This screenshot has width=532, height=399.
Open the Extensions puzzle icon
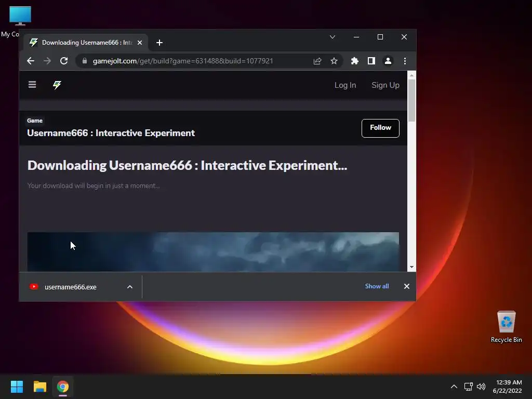pos(354,61)
